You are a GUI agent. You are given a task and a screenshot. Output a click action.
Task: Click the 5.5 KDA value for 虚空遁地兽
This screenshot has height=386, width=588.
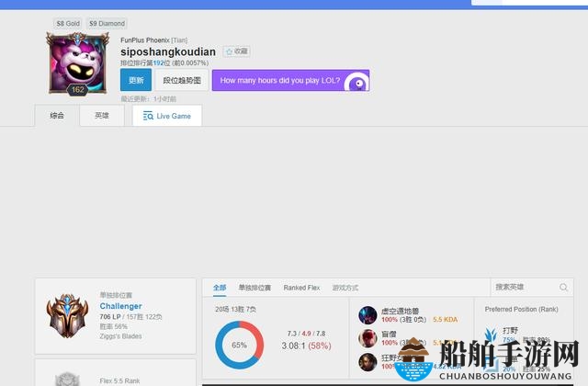[445, 320]
